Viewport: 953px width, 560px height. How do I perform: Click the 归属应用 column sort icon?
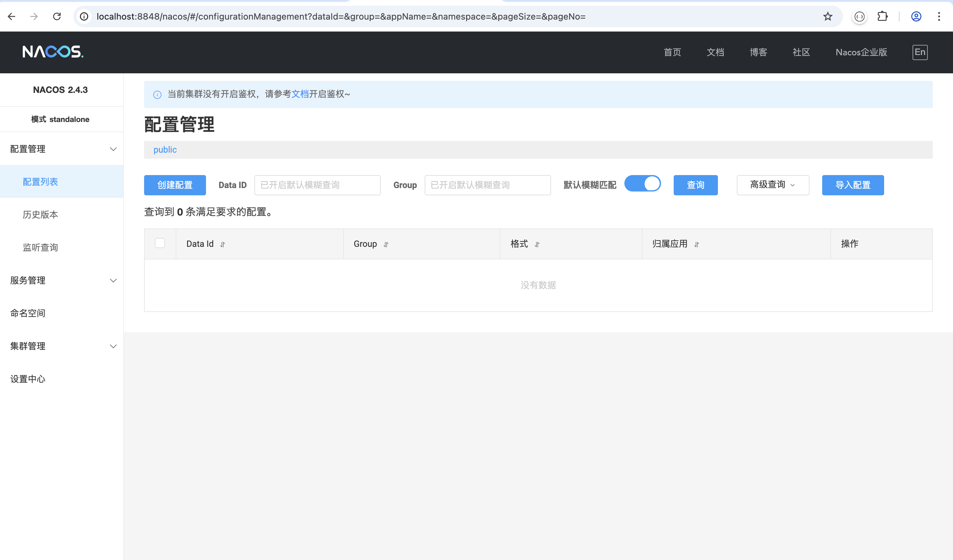697,245
